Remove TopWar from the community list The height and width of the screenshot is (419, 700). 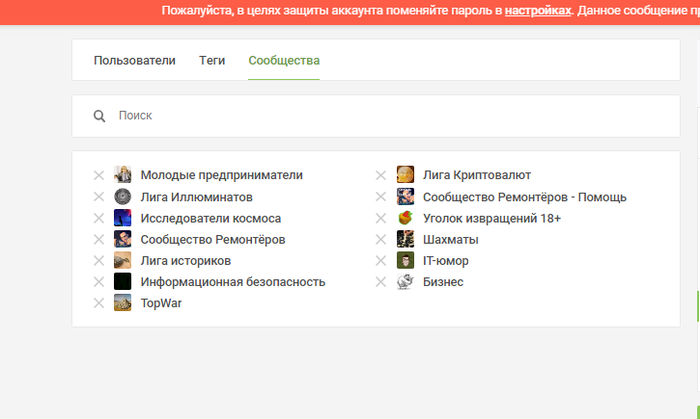pyautogui.click(x=99, y=304)
